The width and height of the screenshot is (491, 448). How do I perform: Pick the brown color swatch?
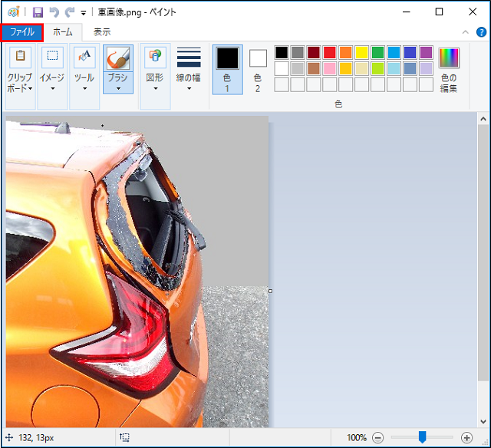[x=314, y=68]
